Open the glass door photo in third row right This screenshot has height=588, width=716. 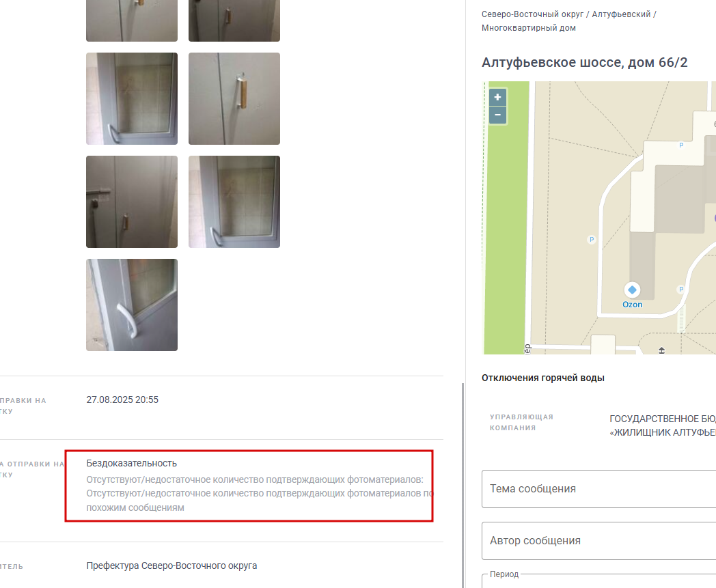point(234,201)
